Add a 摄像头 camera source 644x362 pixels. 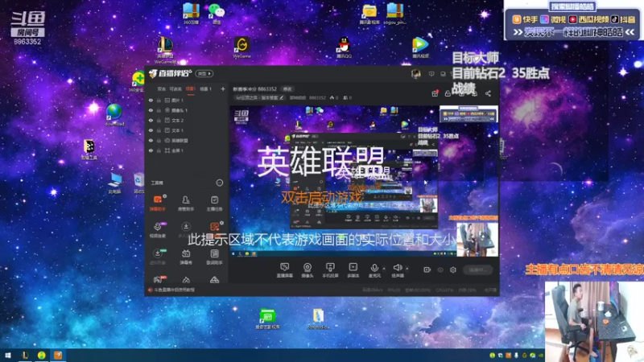click(308, 270)
